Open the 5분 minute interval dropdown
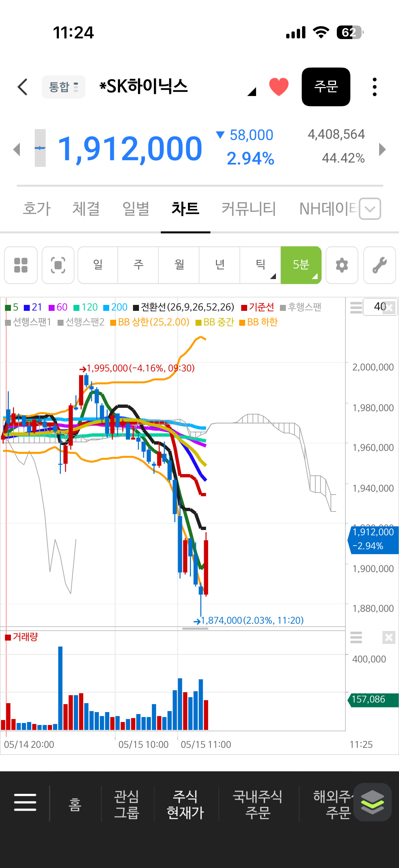 pyautogui.click(x=301, y=265)
